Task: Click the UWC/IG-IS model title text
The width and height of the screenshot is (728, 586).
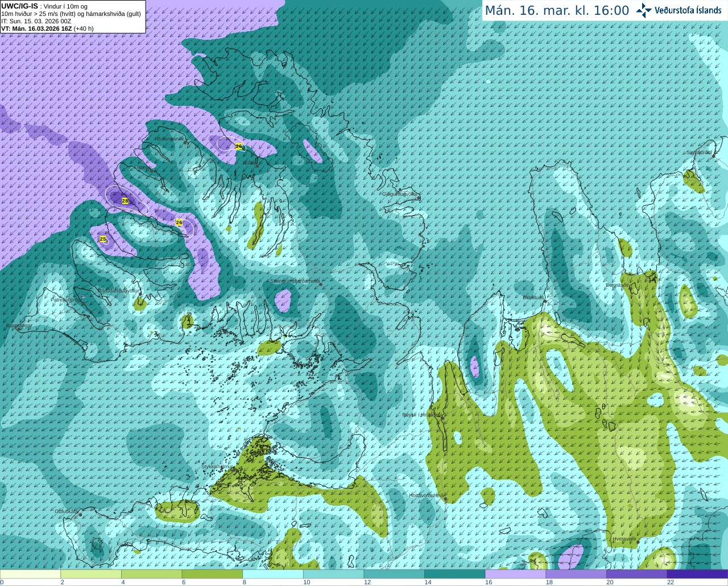Action: [20, 6]
